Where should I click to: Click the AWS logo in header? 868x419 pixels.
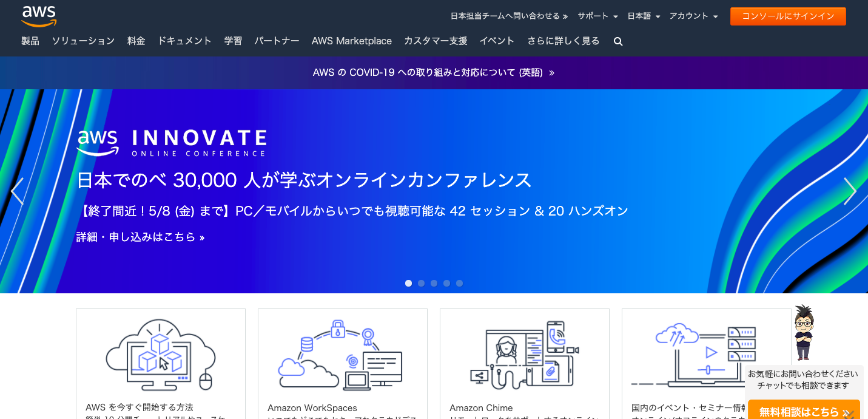coord(39,16)
